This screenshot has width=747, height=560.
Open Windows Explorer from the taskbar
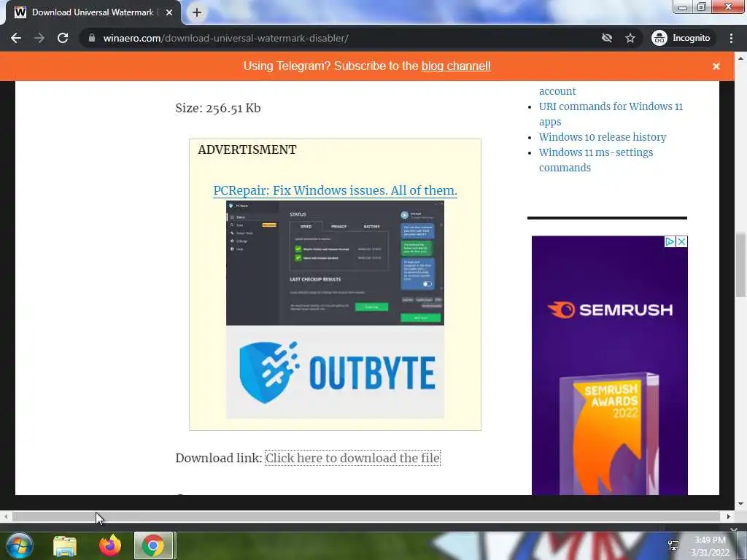(65, 545)
